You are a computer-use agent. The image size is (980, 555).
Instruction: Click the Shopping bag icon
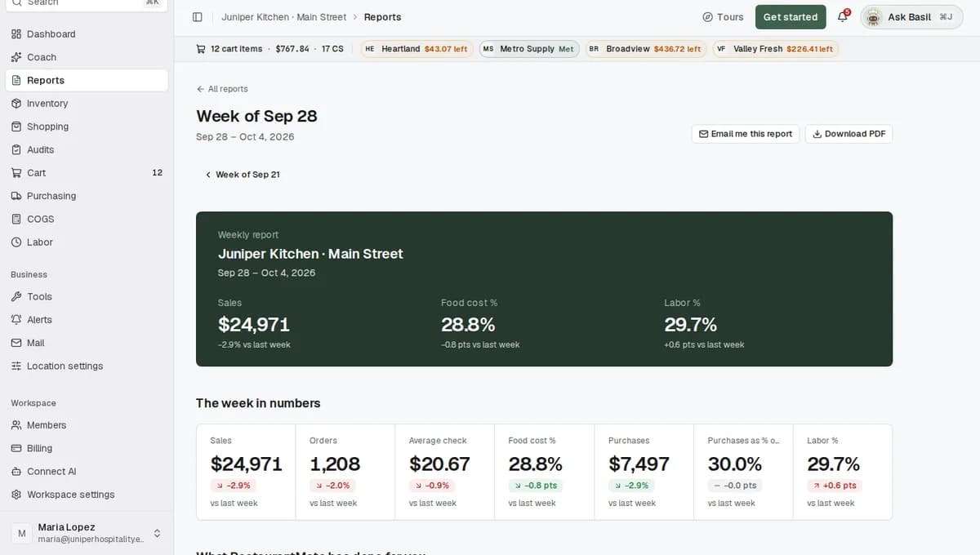click(x=16, y=127)
